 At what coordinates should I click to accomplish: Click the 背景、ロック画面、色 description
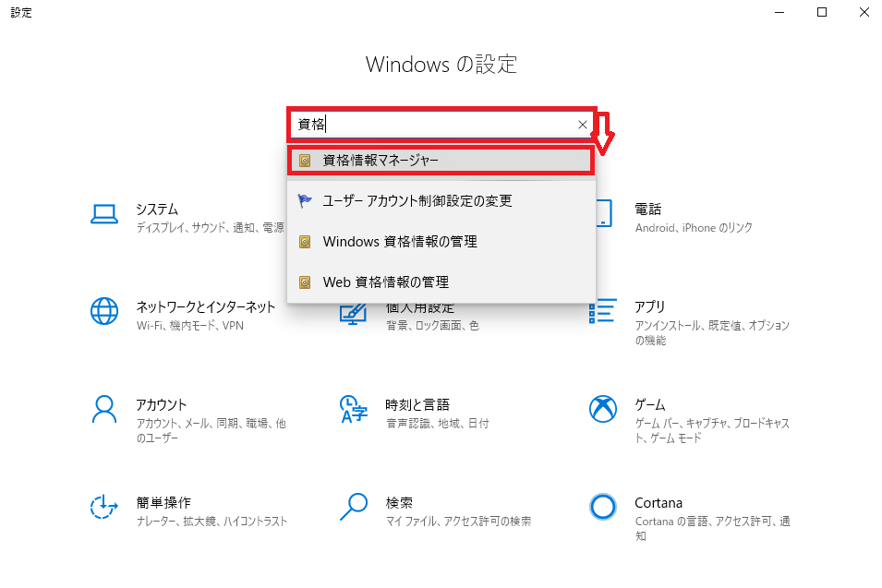pyautogui.click(x=432, y=326)
